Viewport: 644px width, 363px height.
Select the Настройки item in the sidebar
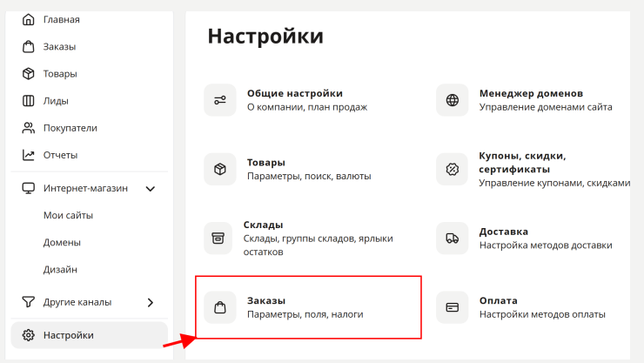tap(90, 335)
